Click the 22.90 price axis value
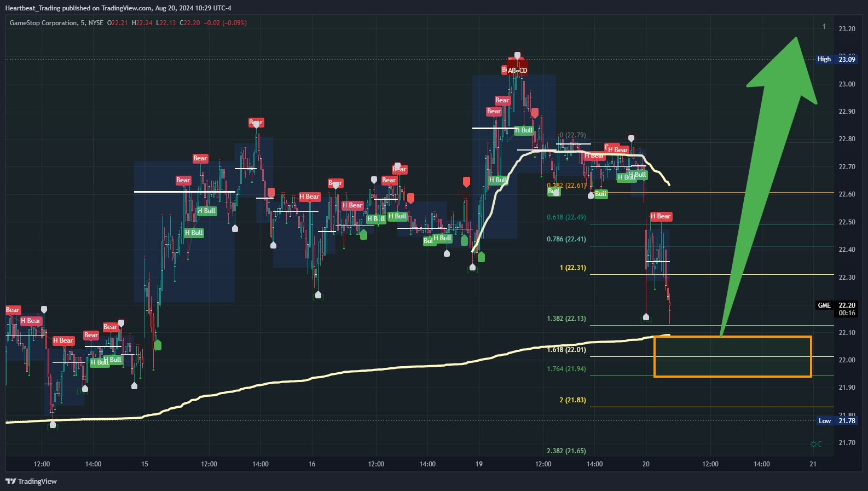The height and width of the screenshot is (491, 868). tap(847, 112)
